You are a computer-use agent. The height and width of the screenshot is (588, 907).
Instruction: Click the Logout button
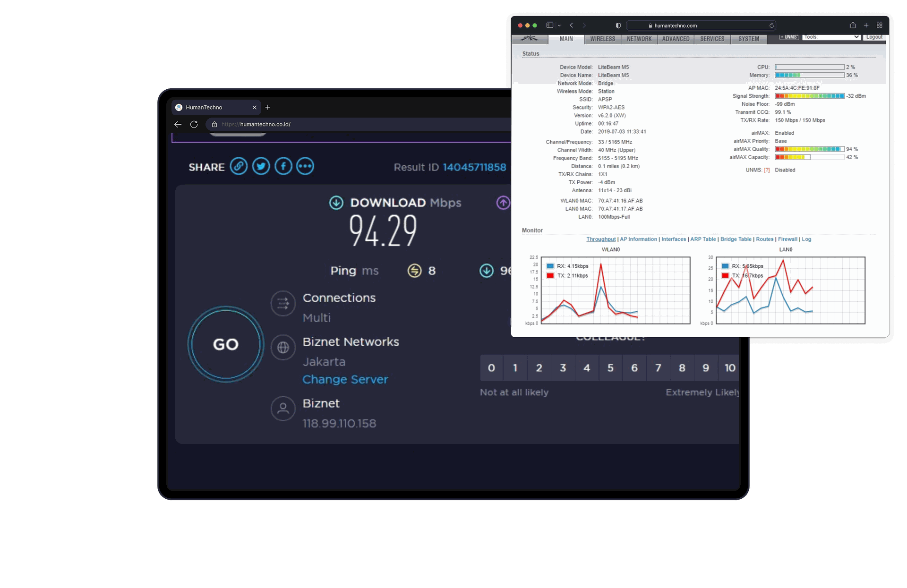tap(874, 37)
